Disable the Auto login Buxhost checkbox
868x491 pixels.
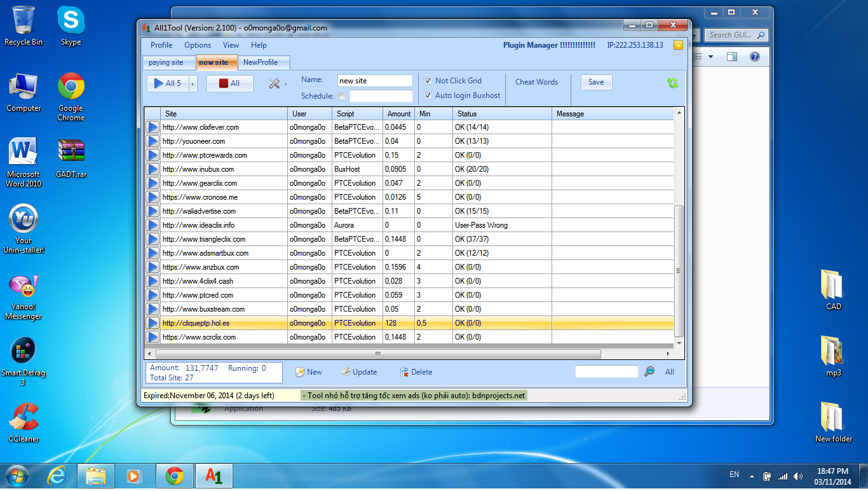point(428,95)
